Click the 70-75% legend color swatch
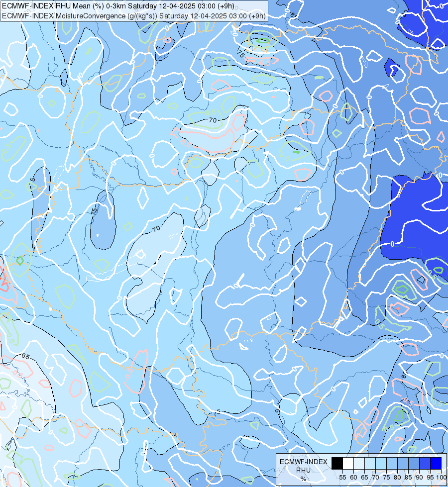The height and width of the screenshot is (487, 448). pyautogui.click(x=381, y=463)
